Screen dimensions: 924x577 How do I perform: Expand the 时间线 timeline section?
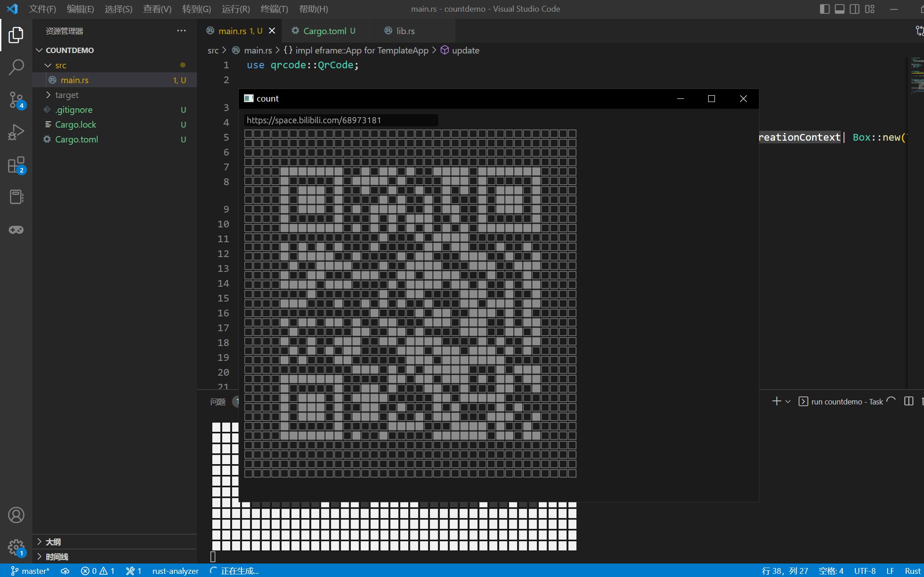115,556
